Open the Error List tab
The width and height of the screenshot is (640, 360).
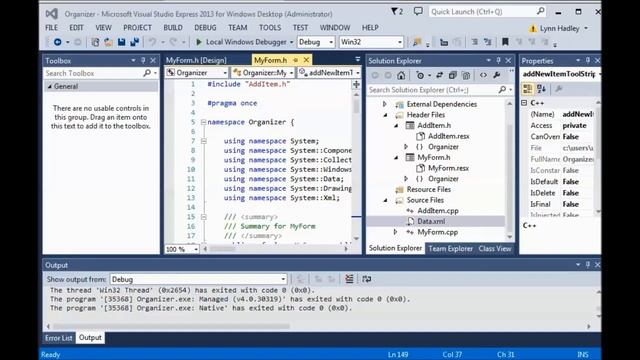pyautogui.click(x=59, y=338)
